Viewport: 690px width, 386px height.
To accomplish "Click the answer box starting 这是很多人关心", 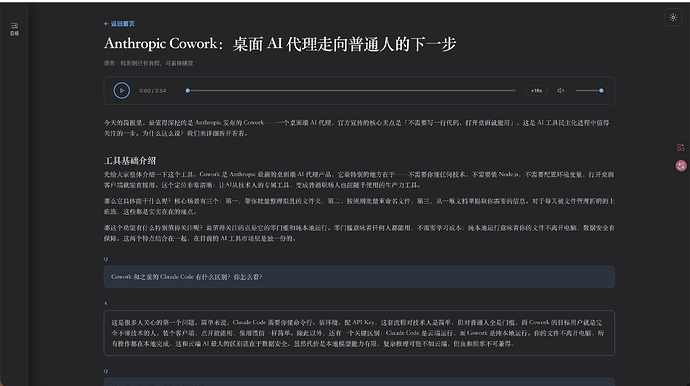I will tap(359, 333).
